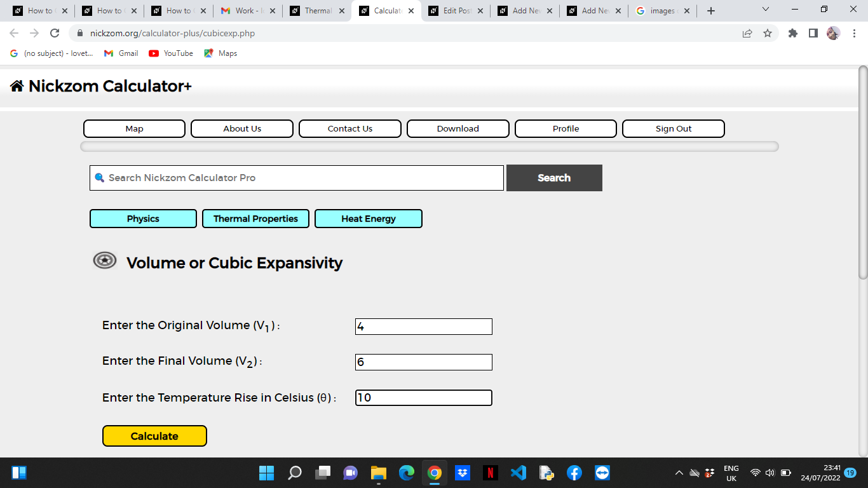Open the clock and date panel
Viewport: 868px width, 488px height.
[820, 473]
